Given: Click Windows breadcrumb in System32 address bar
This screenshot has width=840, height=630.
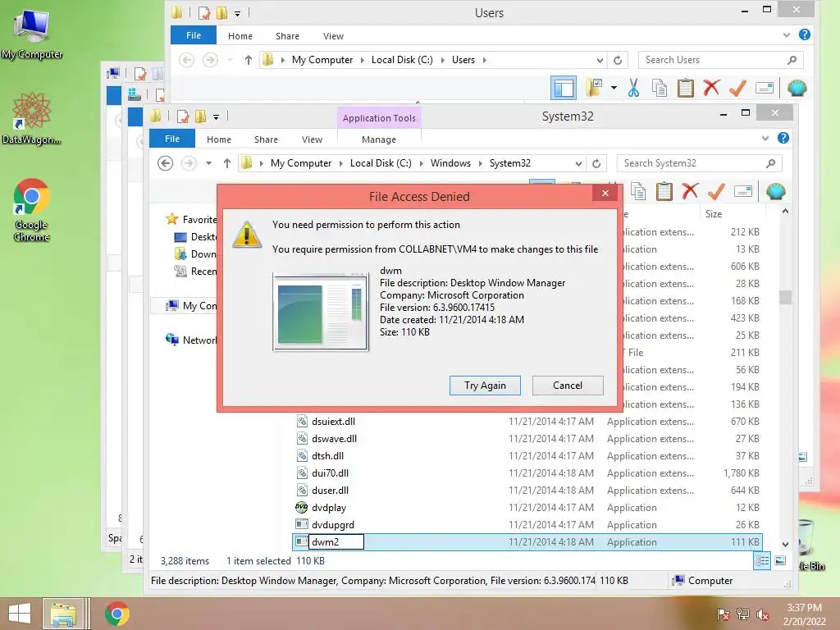Looking at the screenshot, I should [450, 163].
